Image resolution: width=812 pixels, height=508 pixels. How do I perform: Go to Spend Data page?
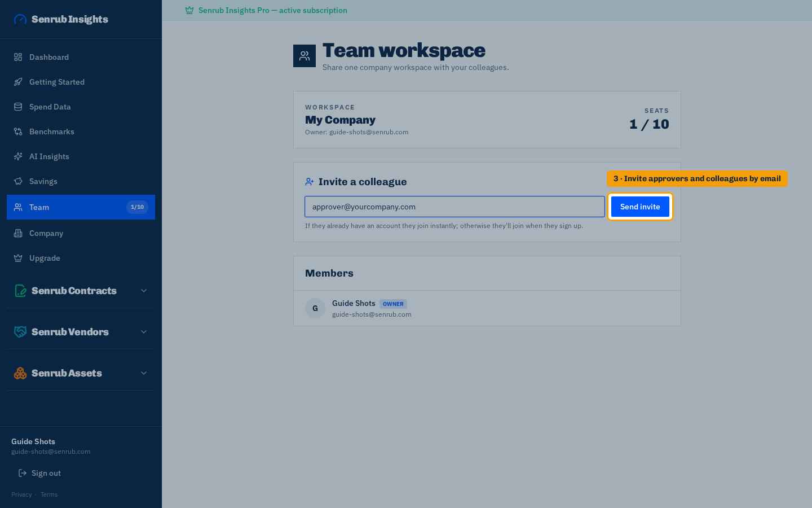pos(81,107)
